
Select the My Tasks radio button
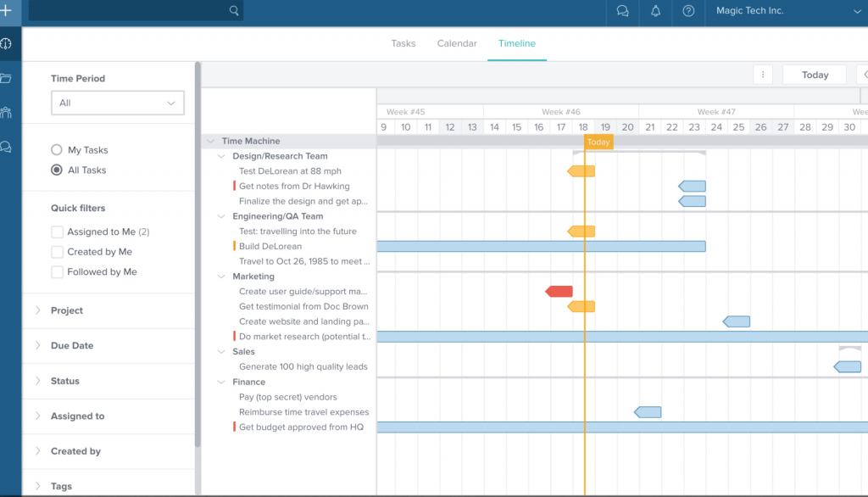click(x=57, y=150)
